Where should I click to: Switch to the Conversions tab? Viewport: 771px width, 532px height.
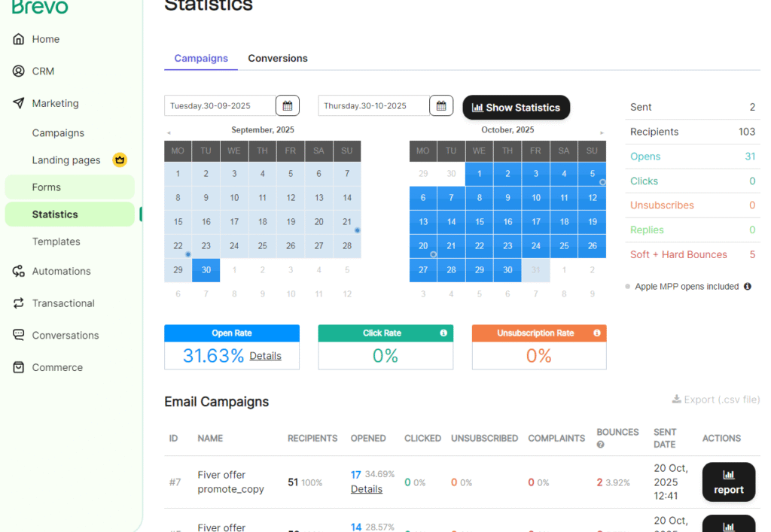[x=278, y=59]
